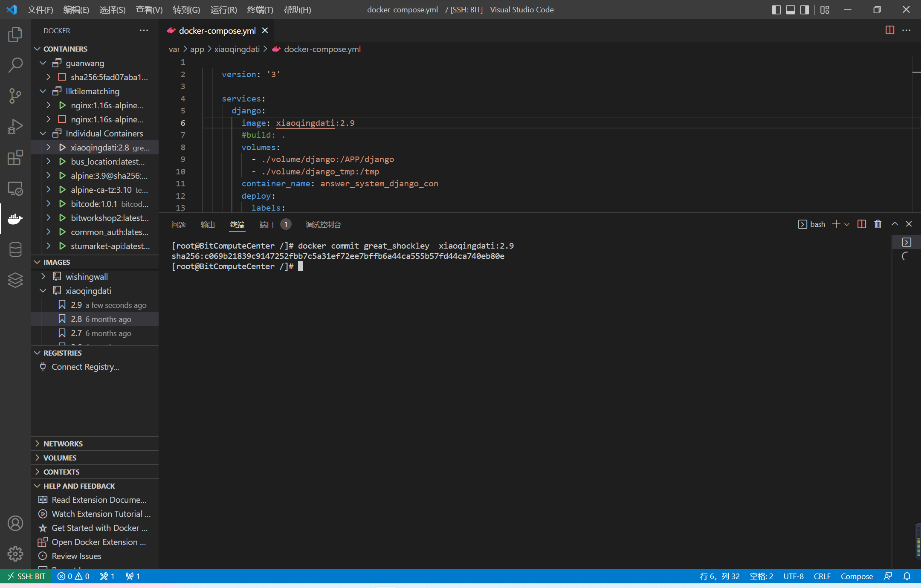Viewport: 921px width, 588px height.
Task: Click the split editor right icon
Action: pyautogui.click(x=890, y=30)
